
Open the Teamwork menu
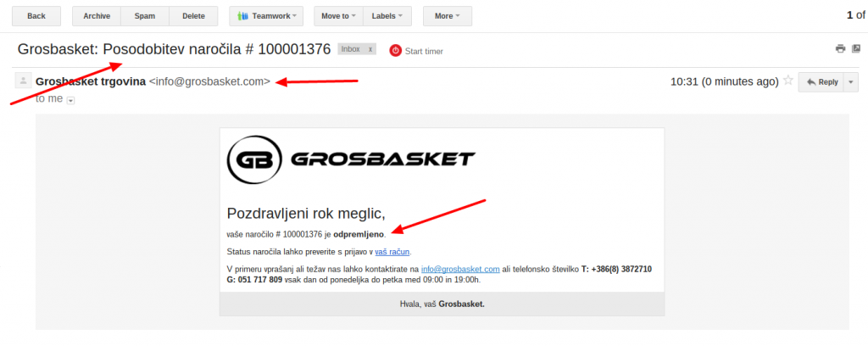266,16
